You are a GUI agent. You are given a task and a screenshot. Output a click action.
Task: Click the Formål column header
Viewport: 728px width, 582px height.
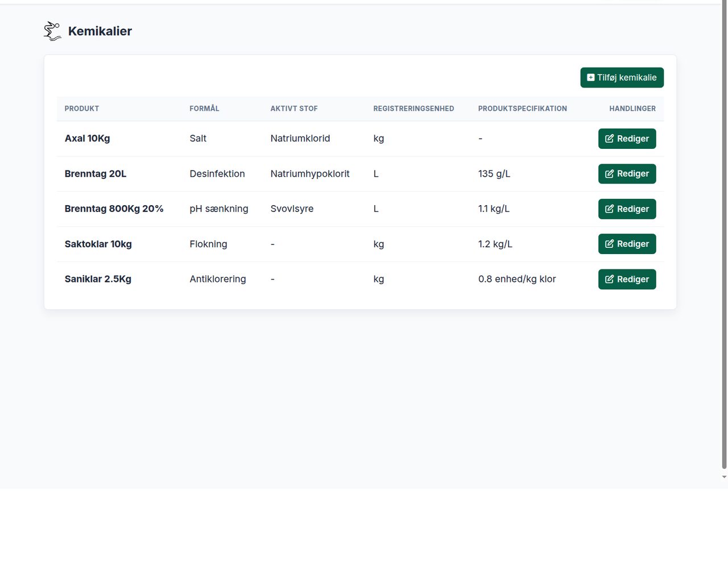204,109
